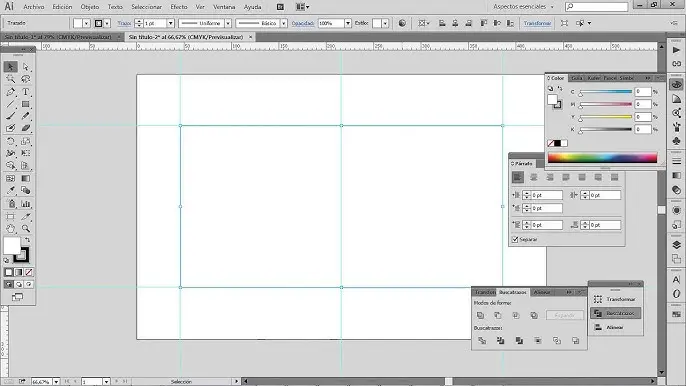Open the Layers panel icon in dock
The image size is (686, 386).
pyautogui.click(x=676, y=245)
